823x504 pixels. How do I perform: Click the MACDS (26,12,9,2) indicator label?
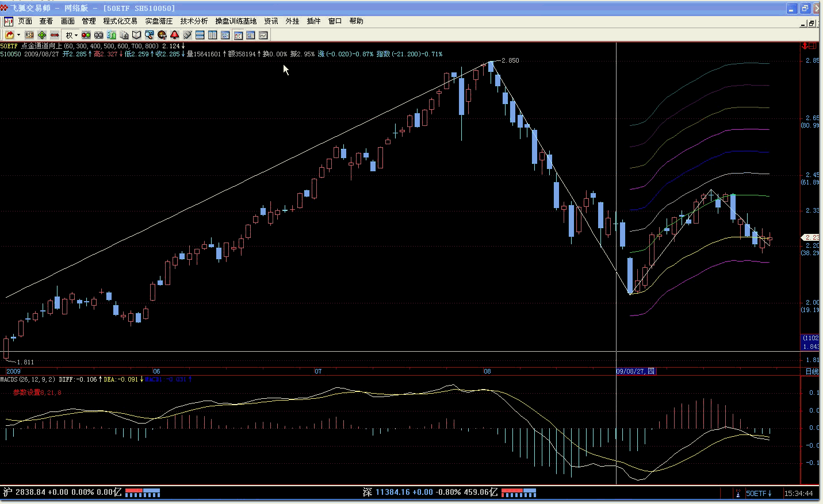click(x=28, y=379)
